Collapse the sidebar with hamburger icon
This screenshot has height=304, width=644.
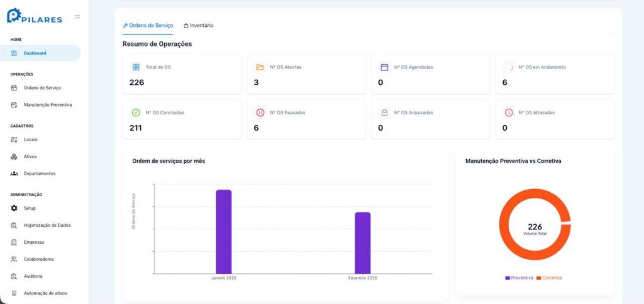(77, 17)
